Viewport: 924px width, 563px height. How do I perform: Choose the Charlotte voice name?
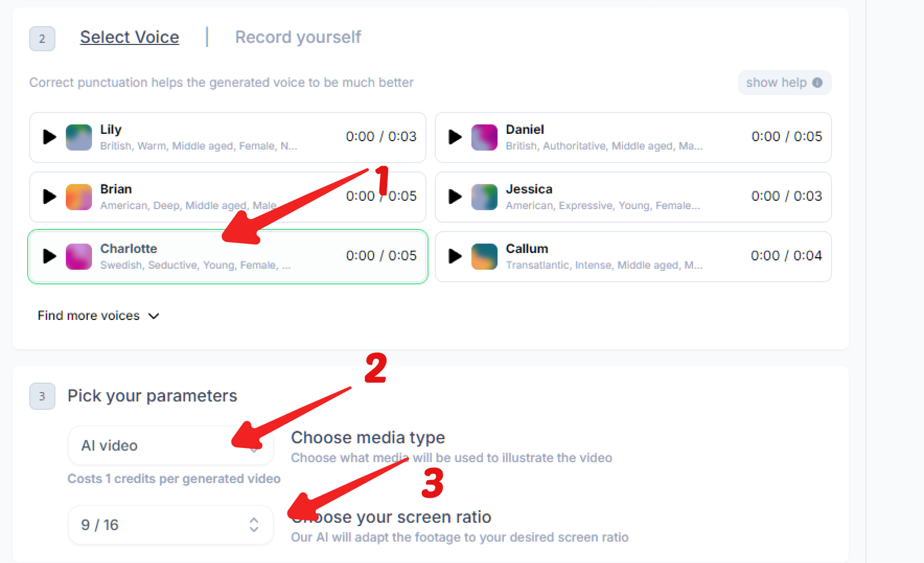(129, 249)
